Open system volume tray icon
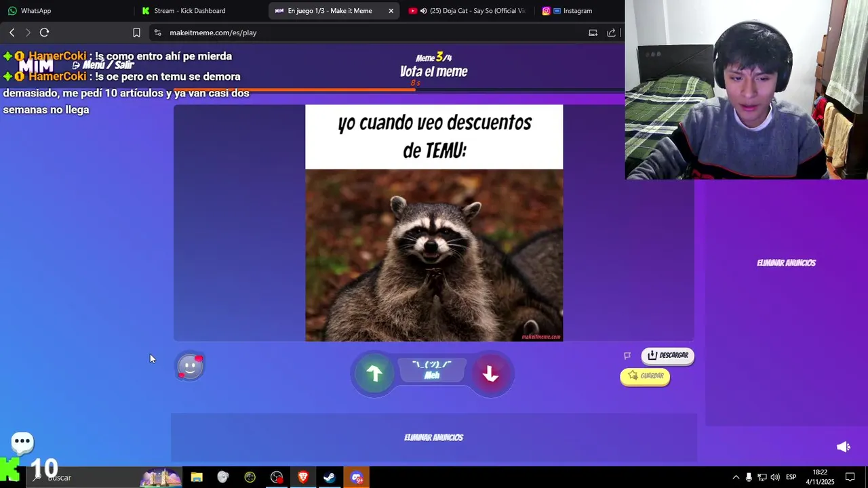 [x=775, y=477]
